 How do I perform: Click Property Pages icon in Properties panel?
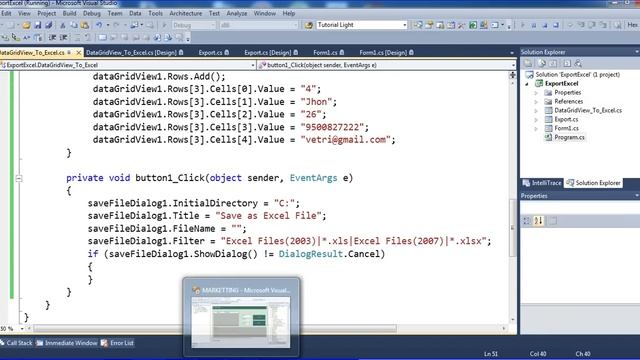point(553,221)
